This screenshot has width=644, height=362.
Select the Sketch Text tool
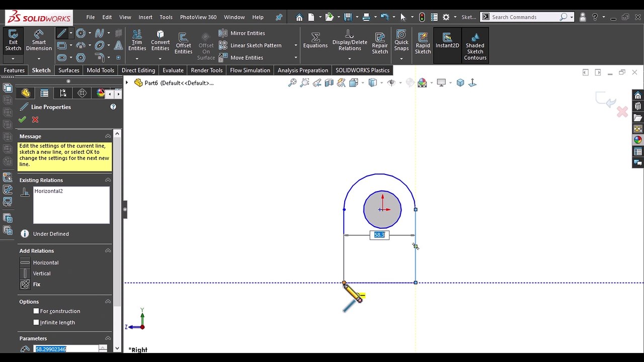tap(118, 45)
